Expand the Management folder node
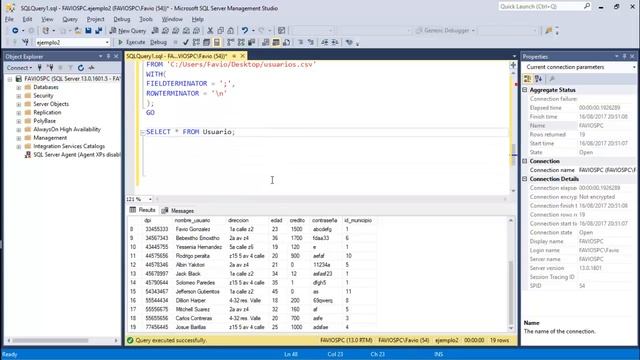640x360 pixels. click(x=19, y=138)
